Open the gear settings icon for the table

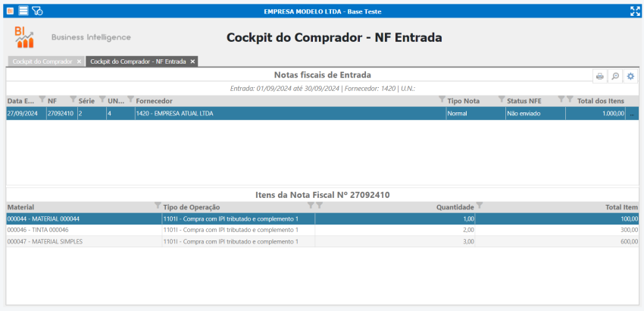pos(630,76)
